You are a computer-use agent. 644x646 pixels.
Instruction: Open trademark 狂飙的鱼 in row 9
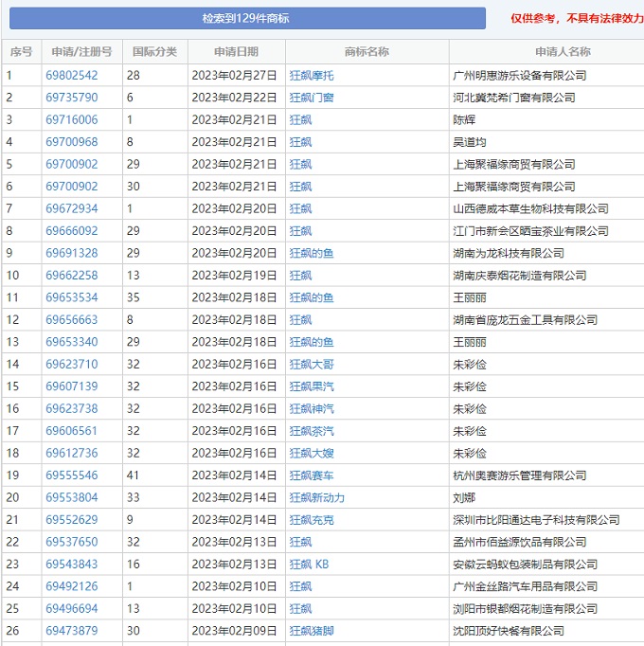(x=312, y=254)
